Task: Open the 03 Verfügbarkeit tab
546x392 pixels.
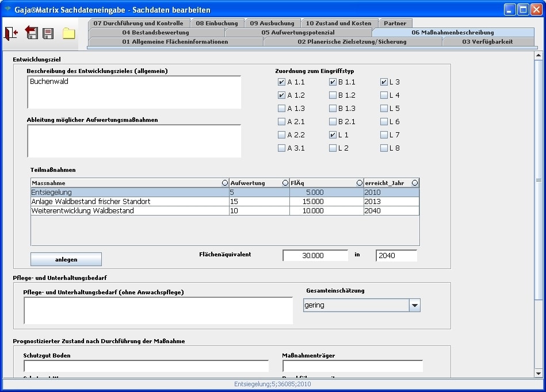Action: point(487,42)
